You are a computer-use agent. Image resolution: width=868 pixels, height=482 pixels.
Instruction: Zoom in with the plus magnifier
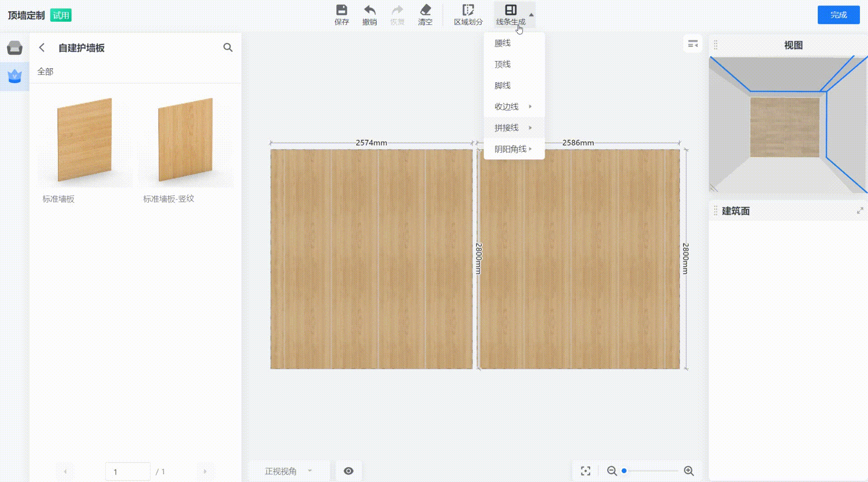pos(689,471)
